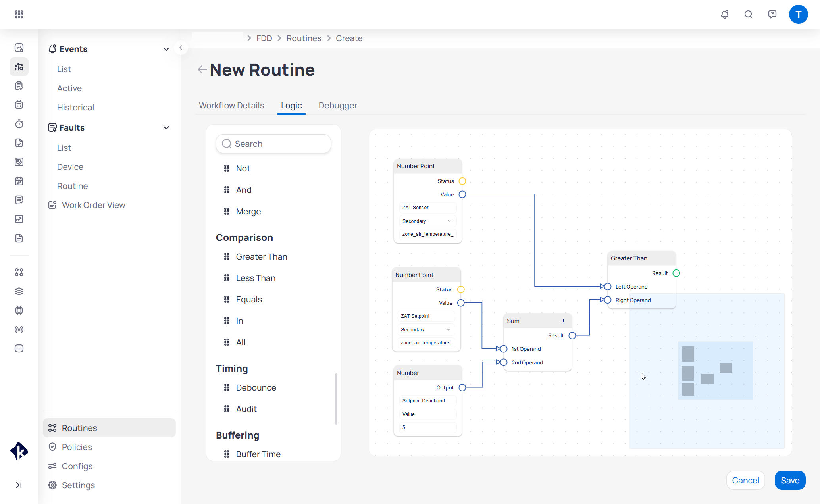Open Events List menu item
The width and height of the screenshot is (820, 504).
point(64,69)
